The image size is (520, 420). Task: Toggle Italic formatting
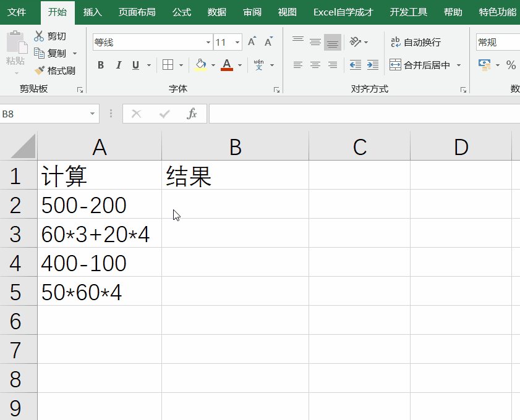[x=118, y=65]
